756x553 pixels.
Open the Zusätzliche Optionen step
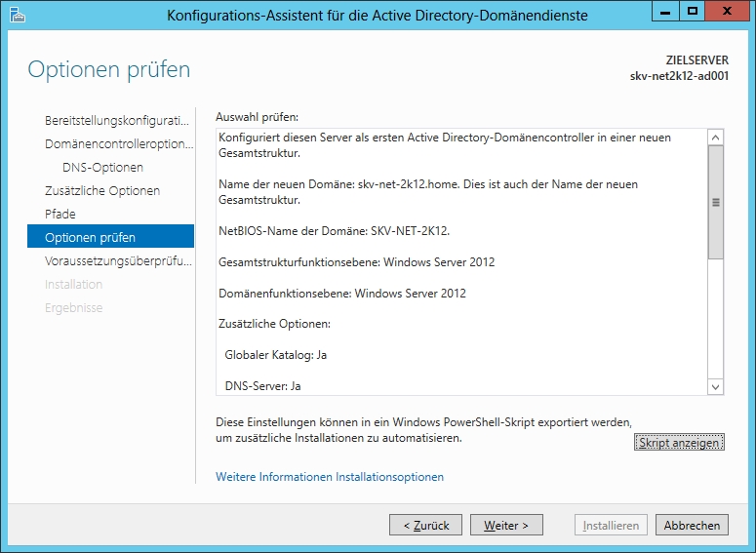click(x=102, y=191)
